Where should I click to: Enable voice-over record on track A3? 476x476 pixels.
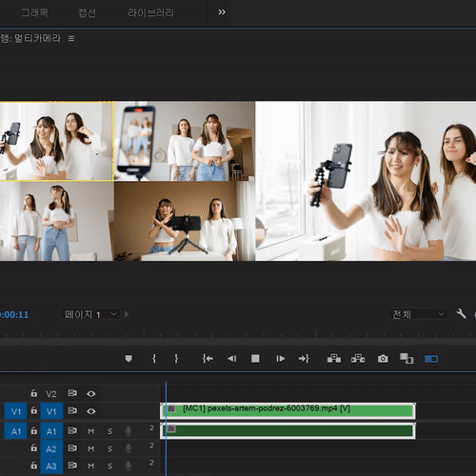[129, 466]
